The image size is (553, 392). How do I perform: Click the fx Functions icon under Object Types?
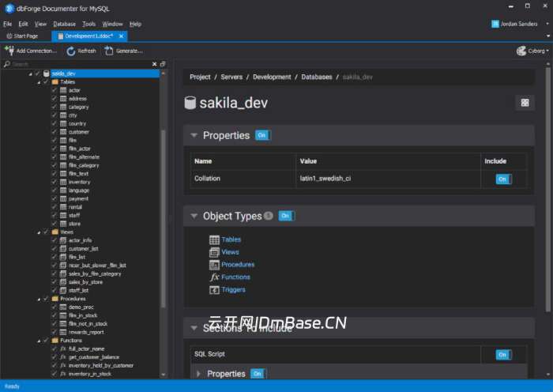click(x=214, y=277)
